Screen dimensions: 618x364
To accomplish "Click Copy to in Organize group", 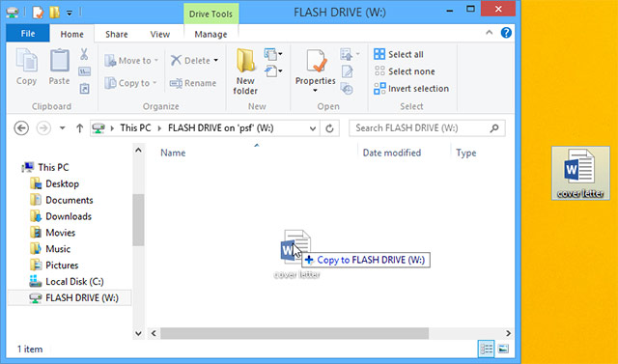I will 130,83.
